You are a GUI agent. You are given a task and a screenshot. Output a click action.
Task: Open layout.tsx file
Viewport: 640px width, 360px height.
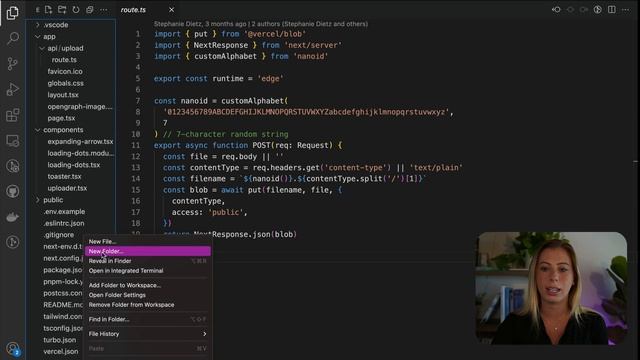(x=63, y=95)
